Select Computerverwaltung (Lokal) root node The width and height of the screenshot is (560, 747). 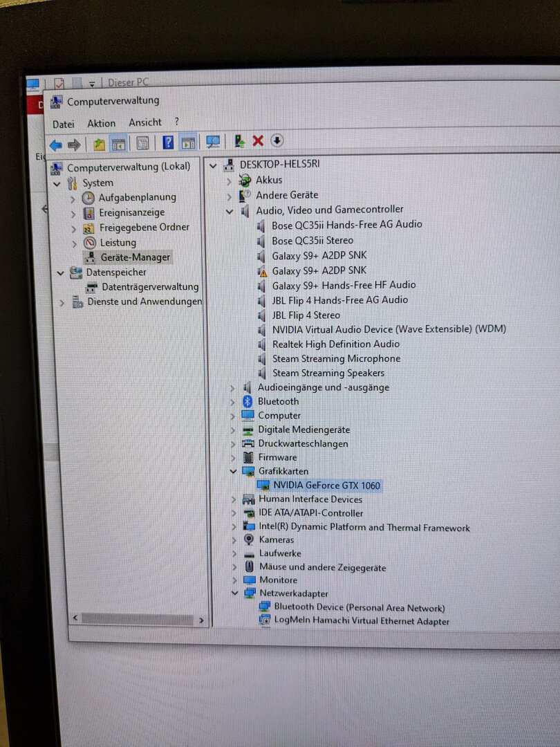(129, 167)
